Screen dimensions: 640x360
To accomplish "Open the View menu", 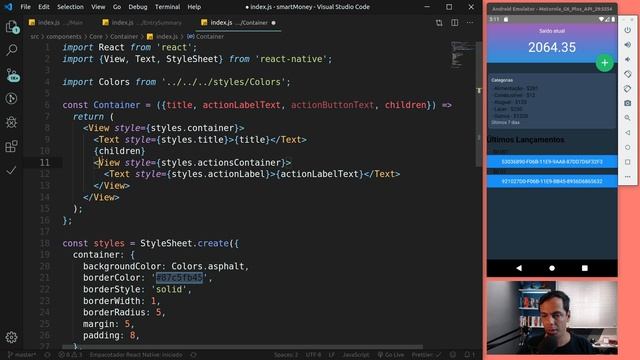I will [x=98, y=7].
